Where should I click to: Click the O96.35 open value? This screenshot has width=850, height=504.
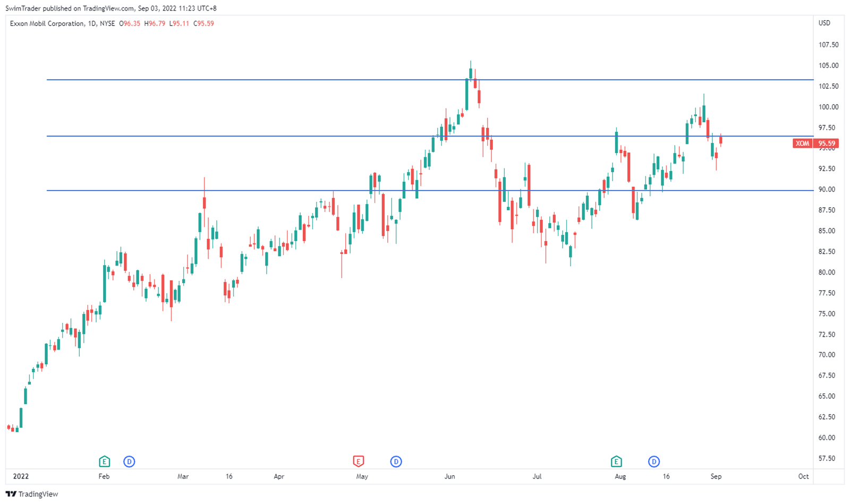(130, 23)
